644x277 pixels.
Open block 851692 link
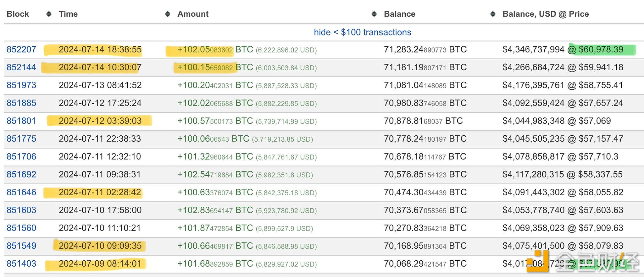[x=21, y=175]
